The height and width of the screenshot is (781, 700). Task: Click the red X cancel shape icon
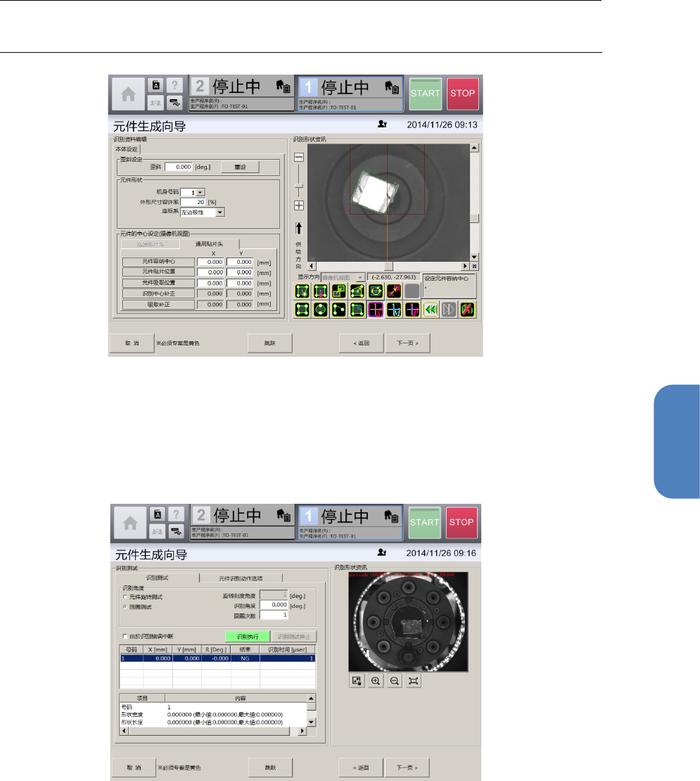coord(467,310)
